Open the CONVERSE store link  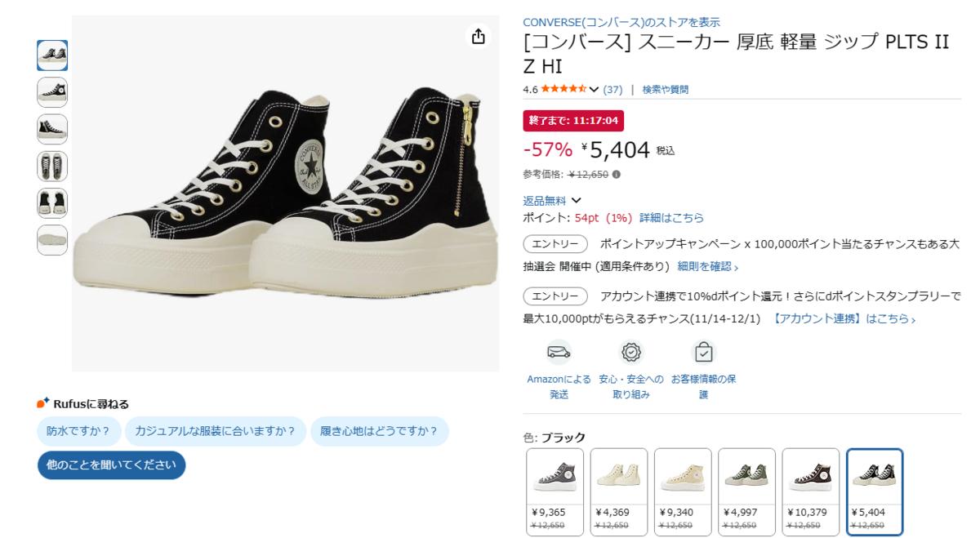[621, 22]
